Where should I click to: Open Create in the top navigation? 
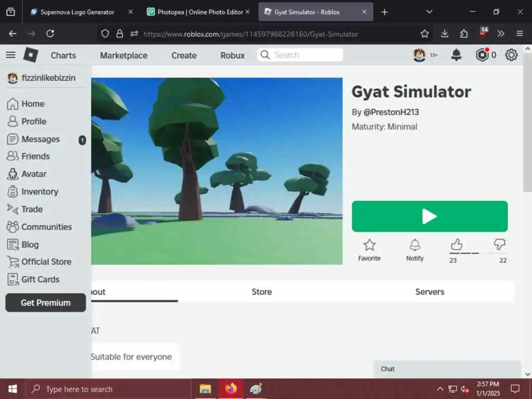pyautogui.click(x=184, y=55)
